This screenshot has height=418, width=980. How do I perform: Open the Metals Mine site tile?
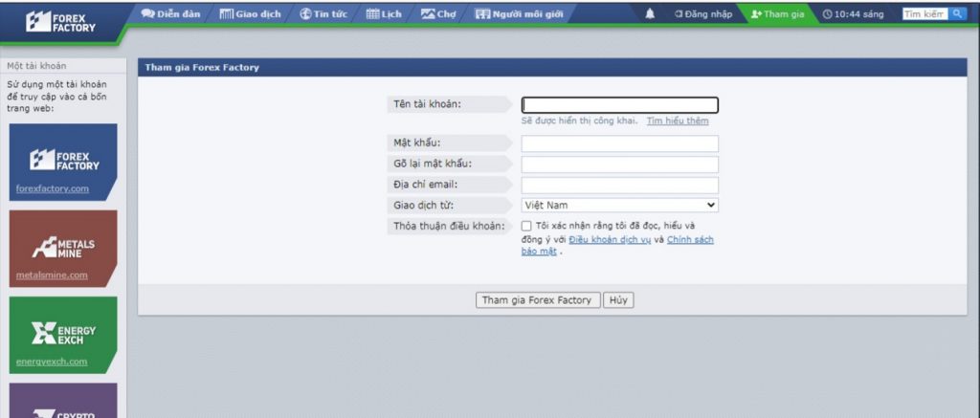[x=63, y=248]
